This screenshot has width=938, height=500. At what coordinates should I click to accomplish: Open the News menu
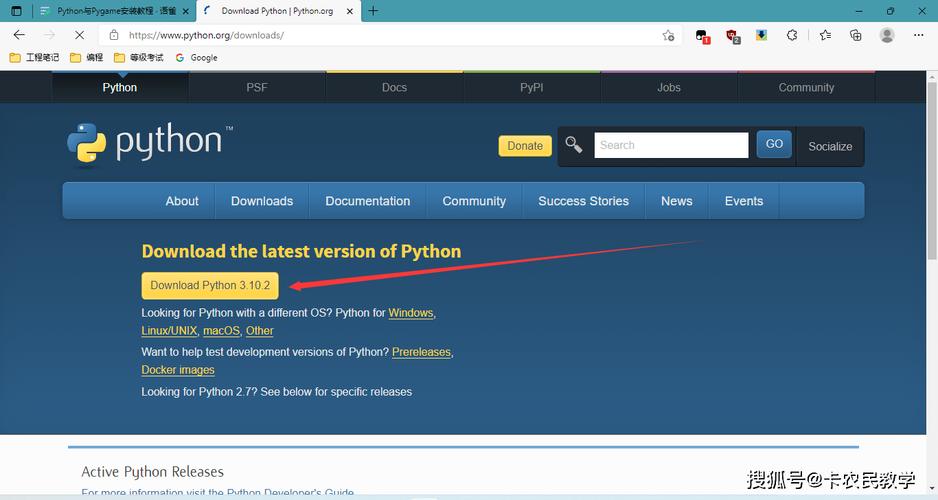677,201
